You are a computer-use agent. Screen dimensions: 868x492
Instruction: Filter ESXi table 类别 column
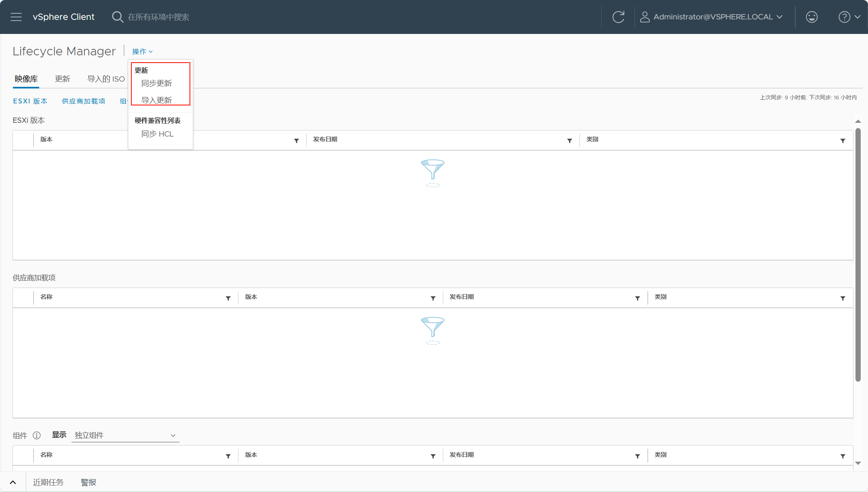843,141
